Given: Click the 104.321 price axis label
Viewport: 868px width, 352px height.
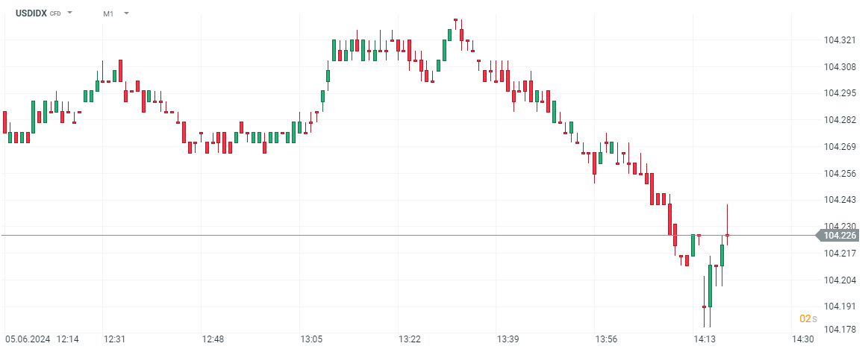Looking at the screenshot, I should click(840, 40).
